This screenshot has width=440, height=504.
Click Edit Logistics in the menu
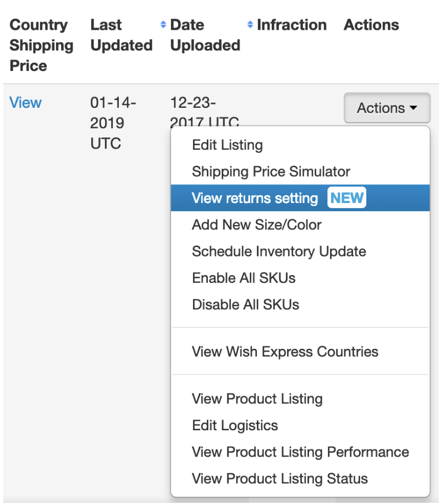coord(235,425)
